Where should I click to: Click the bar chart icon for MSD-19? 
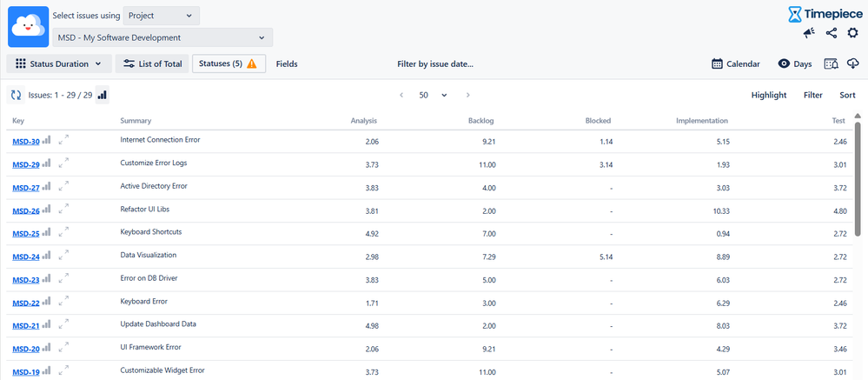pos(47,370)
